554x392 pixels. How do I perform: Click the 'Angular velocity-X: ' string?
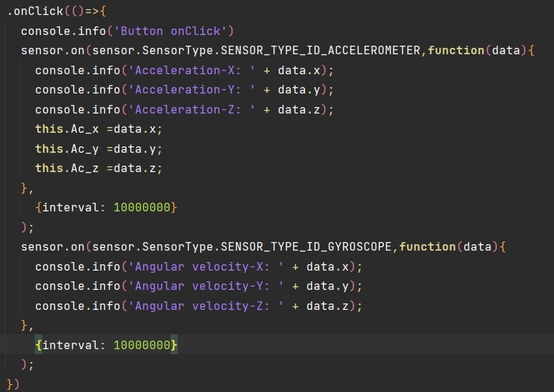(206, 266)
